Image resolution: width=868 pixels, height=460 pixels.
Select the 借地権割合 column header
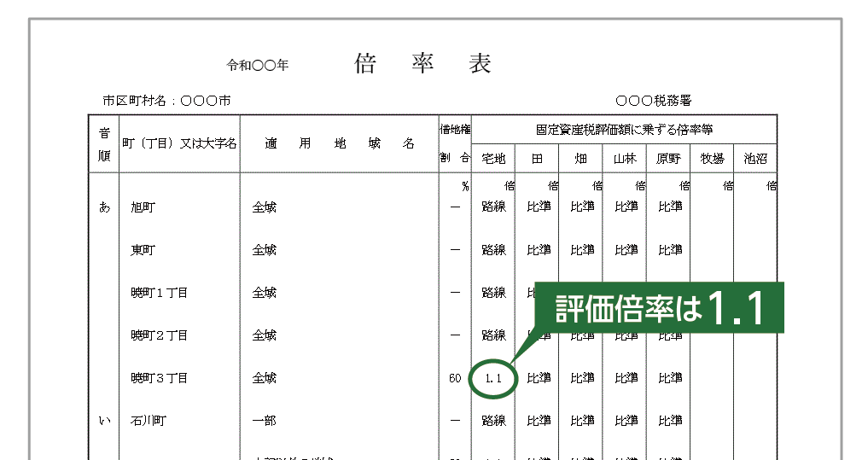[455, 144]
